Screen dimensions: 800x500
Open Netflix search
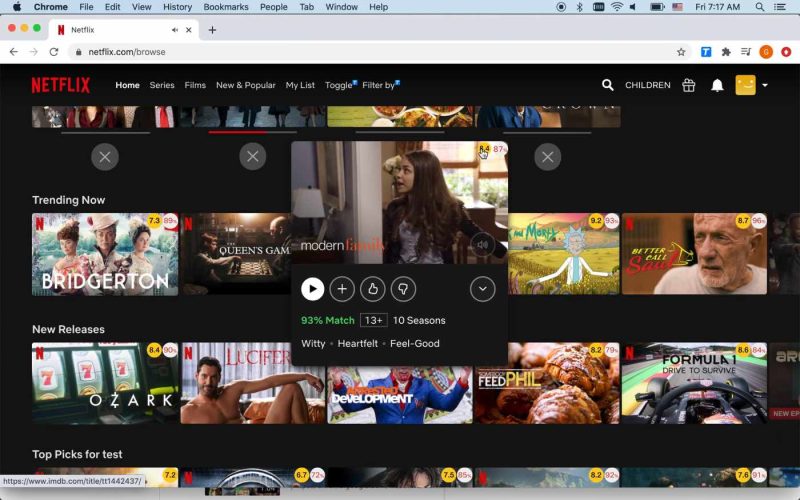607,85
